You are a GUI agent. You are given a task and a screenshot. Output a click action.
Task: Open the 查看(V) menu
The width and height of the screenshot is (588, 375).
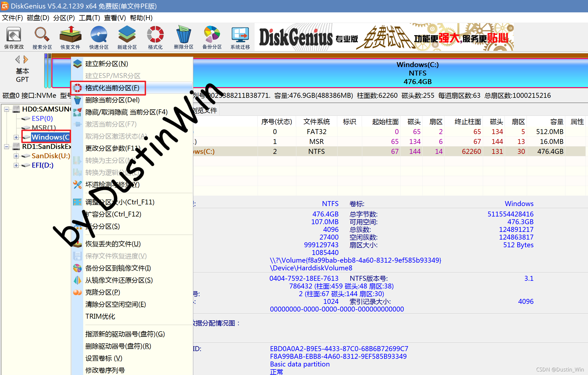pyautogui.click(x=115, y=18)
